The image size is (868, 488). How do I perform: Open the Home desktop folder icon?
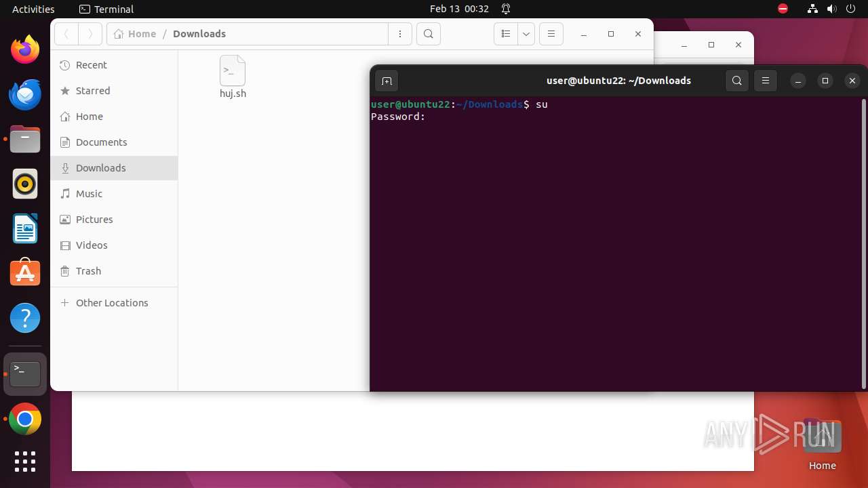pyautogui.click(x=822, y=445)
